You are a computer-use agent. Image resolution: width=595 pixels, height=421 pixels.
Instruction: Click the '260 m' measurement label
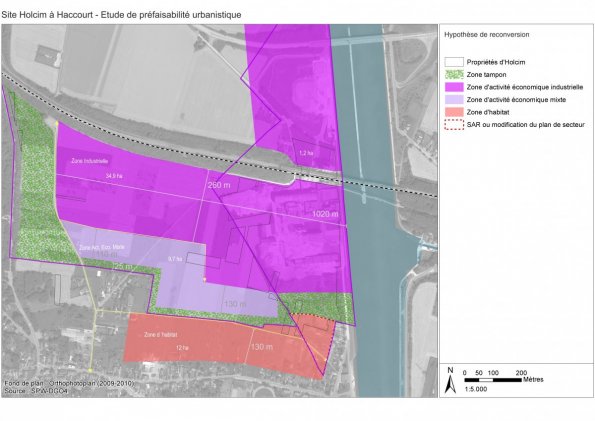pos(219,185)
